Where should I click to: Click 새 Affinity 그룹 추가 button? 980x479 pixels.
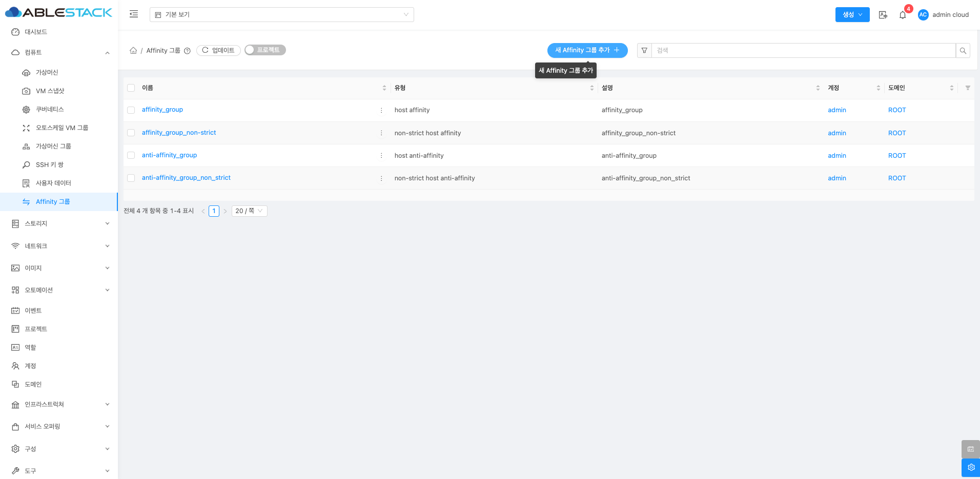(x=587, y=50)
